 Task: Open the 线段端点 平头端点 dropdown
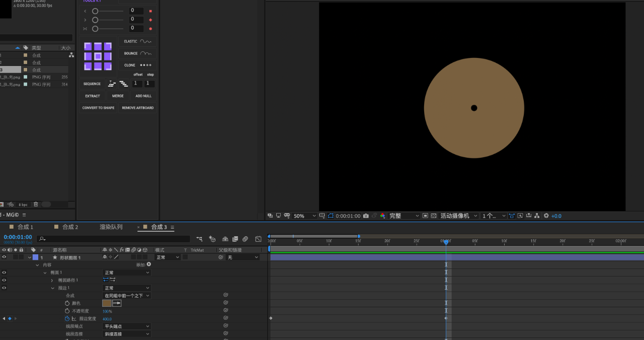pyautogui.click(x=127, y=326)
